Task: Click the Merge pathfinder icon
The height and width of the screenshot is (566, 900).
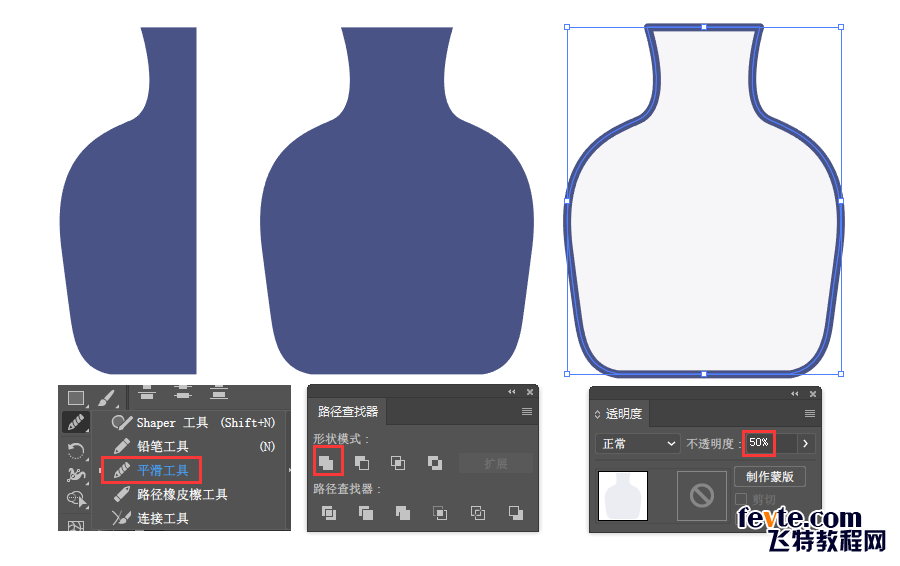Action: (403, 513)
